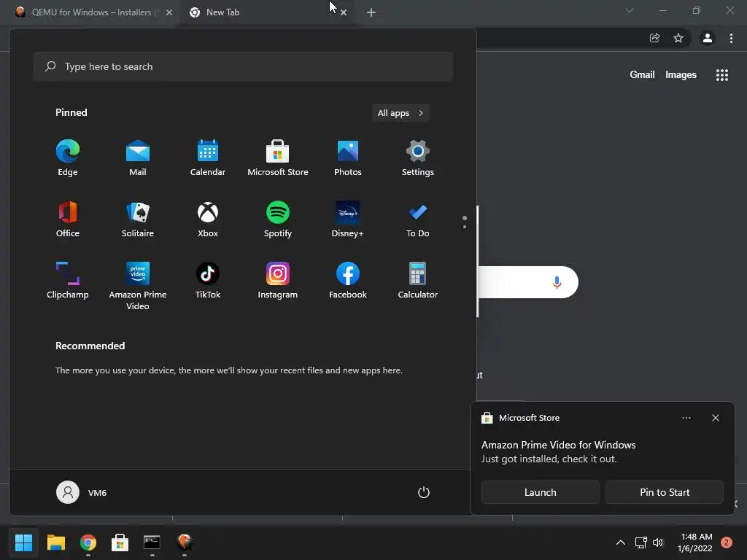Close the New Tab tab

[x=344, y=13]
